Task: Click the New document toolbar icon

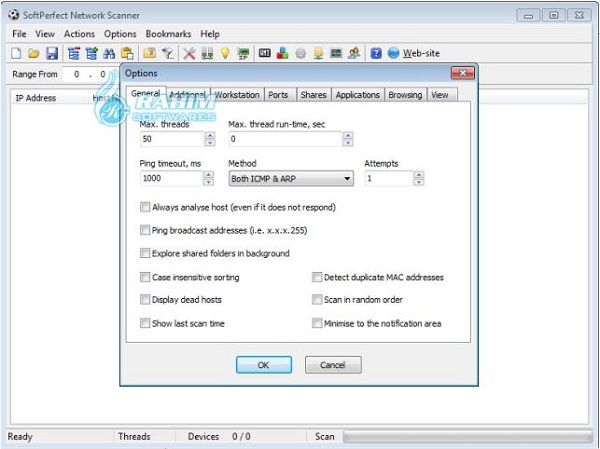Action: tap(16, 53)
